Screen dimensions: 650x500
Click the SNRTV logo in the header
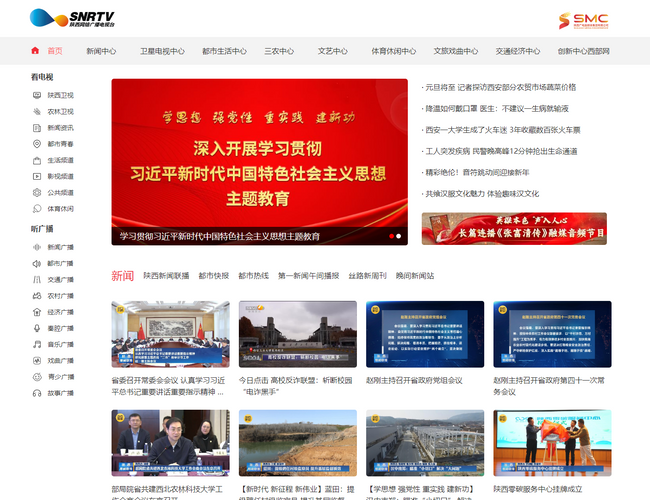tap(72, 18)
